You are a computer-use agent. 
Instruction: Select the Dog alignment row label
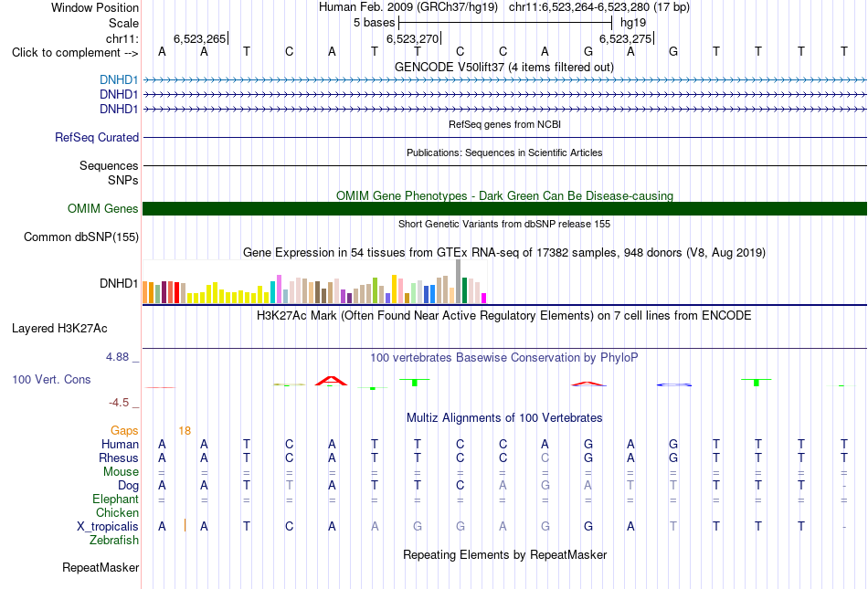[128, 486]
